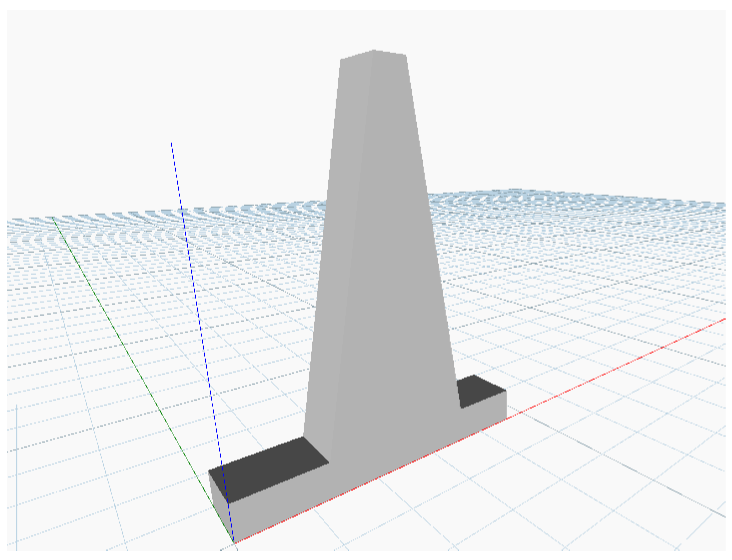This screenshot has height=560, width=732.
Task: Click where the green axis meets the horizon
Action: pyautogui.click(x=53, y=218)
